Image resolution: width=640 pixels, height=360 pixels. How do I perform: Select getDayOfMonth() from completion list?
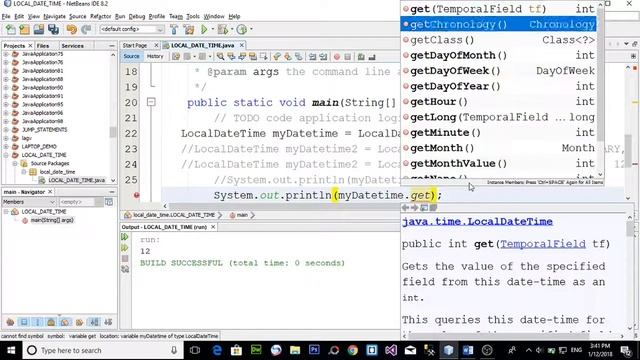tap(498, 55)
